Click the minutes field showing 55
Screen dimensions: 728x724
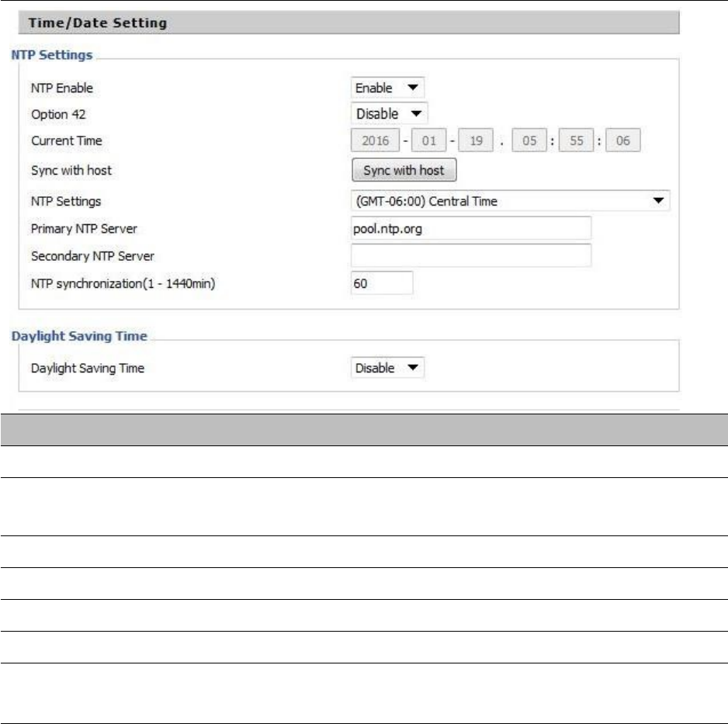tap(576, 140)
